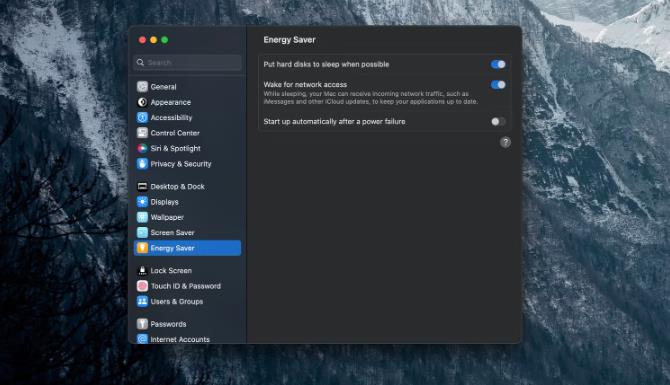
Task: Click the Internet Accounts icon
Action: coord(142,339)
